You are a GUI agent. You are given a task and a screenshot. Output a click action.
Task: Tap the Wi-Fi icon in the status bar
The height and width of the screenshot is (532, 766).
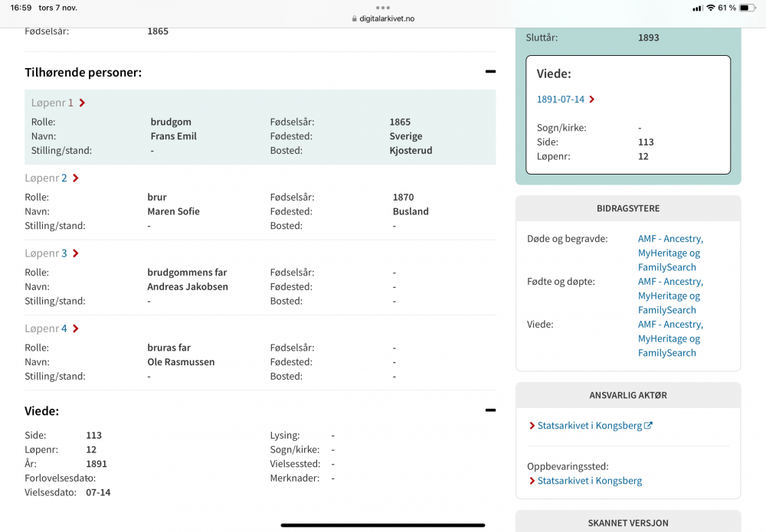tap(710, 8)
